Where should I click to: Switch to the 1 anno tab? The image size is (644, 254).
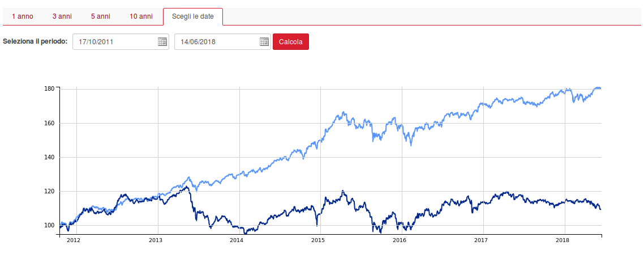click(23, 16)
